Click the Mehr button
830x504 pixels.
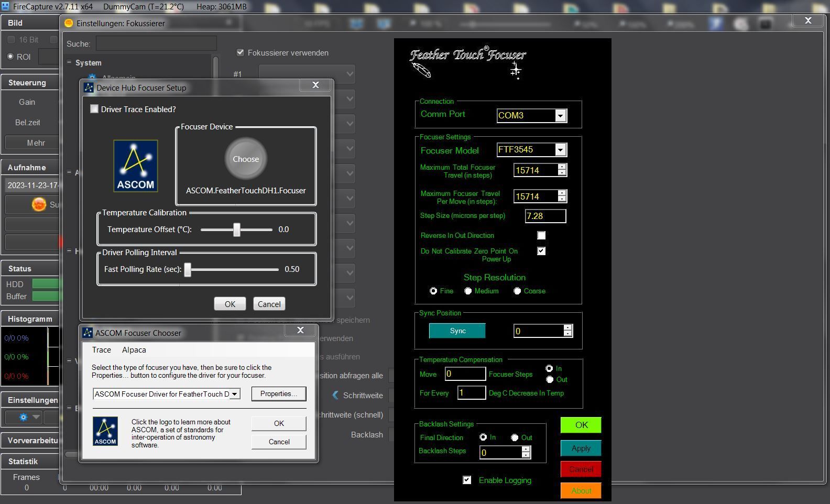[x=32, y=143]
